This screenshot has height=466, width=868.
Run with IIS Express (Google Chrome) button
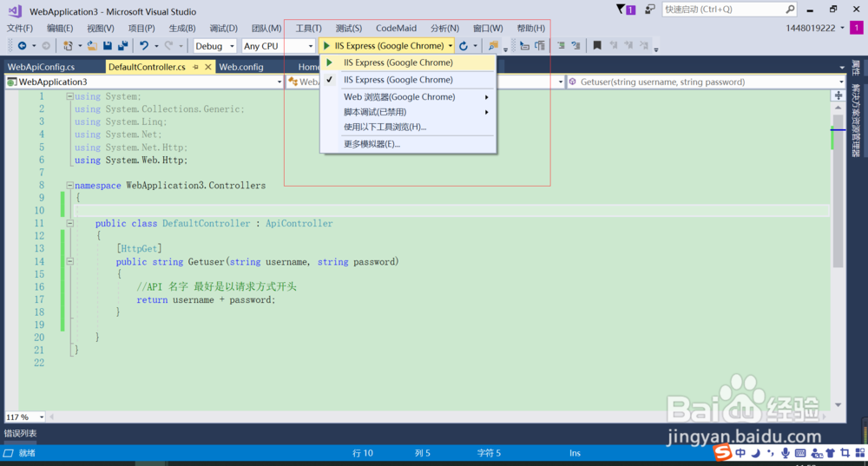(384, 46)
